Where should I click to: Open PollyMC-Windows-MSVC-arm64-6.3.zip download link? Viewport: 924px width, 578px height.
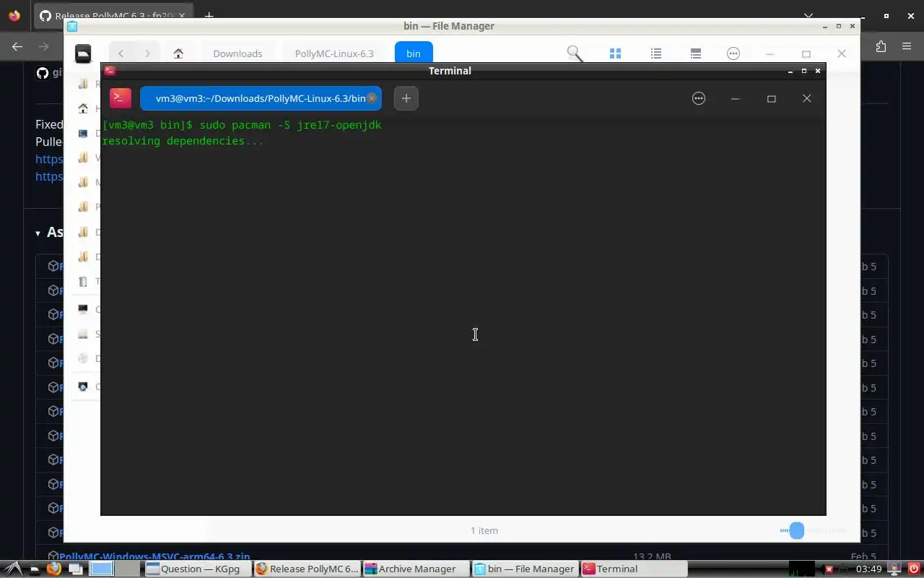[154, 557]
